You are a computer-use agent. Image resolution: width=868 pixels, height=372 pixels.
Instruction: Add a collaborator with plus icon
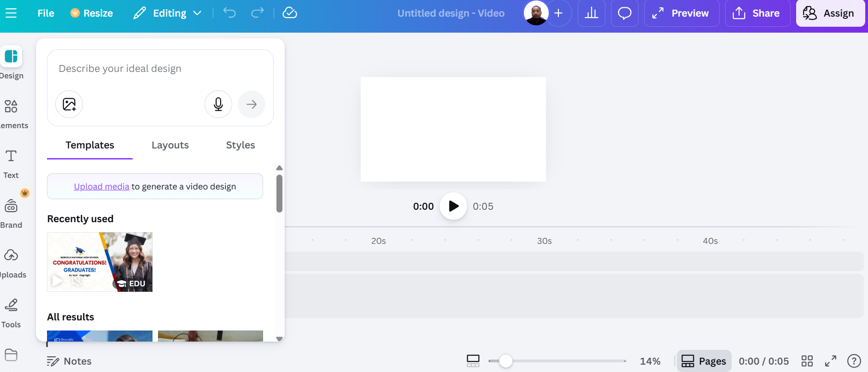point(558,13)
